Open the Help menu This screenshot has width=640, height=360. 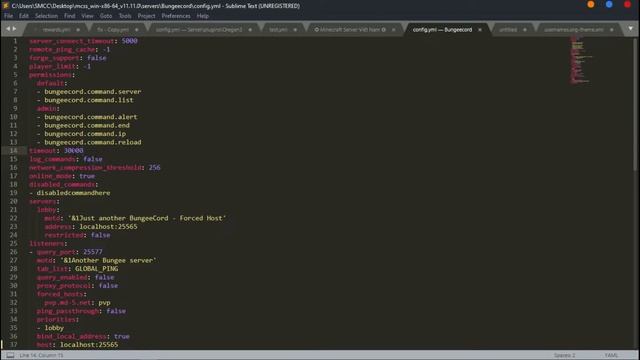(x=202, y=16)
